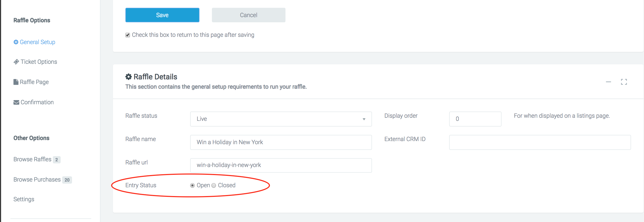Click the Raffle name text field
The width and height of the screenshot is (644, 222).
click(281, 142)
